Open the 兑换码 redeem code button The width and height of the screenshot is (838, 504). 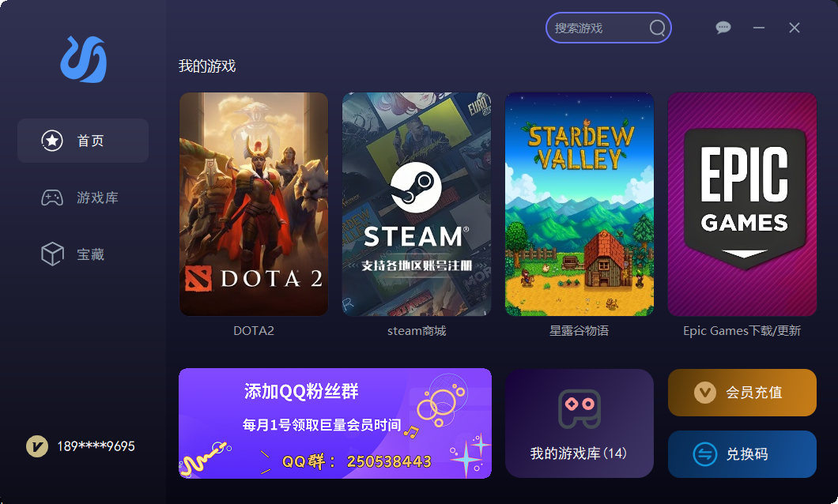click(742, 454)
